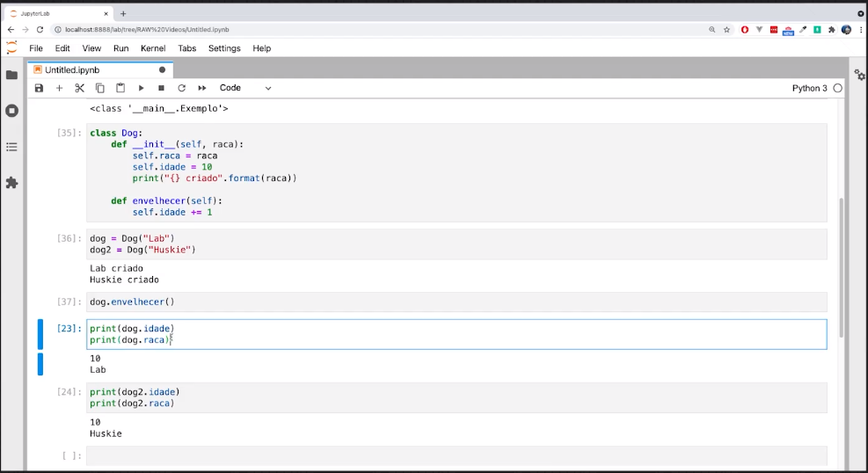The image size is (868, 473).
Task: Open the Settings menu
Action: tap(224, 48)
